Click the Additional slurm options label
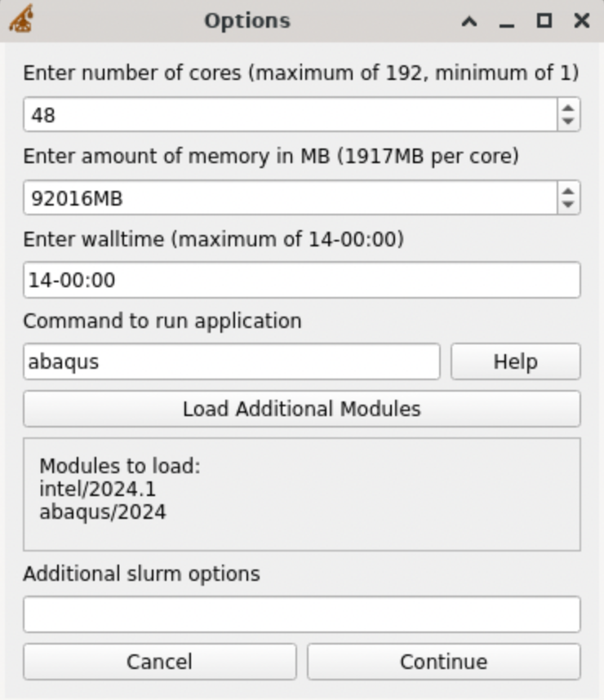604x700 pixels. coord(142,574)
